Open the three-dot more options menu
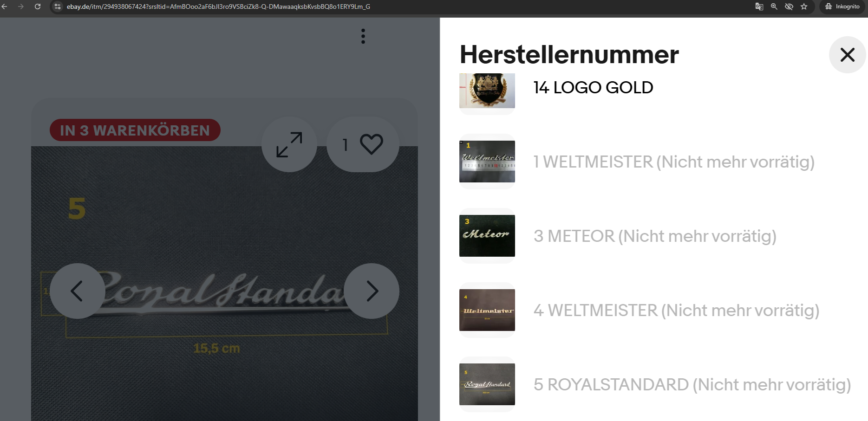The image size is (868, 421). point(363,36)
